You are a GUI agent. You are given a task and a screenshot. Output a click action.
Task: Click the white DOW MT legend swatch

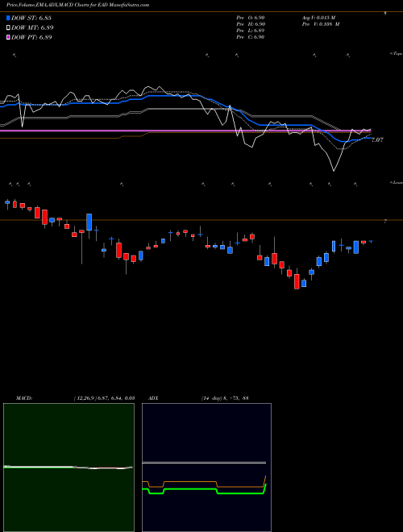coord(8,28)
